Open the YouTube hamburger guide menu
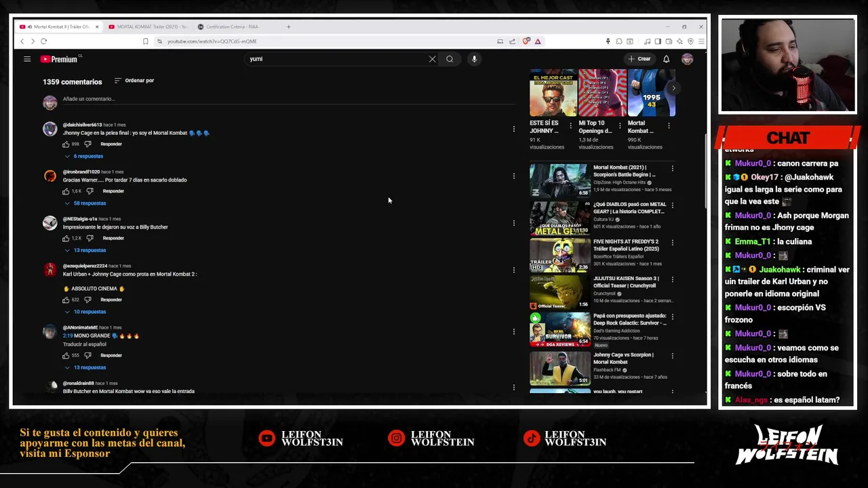This screenshot has width=868, height=488. (27, 59)
